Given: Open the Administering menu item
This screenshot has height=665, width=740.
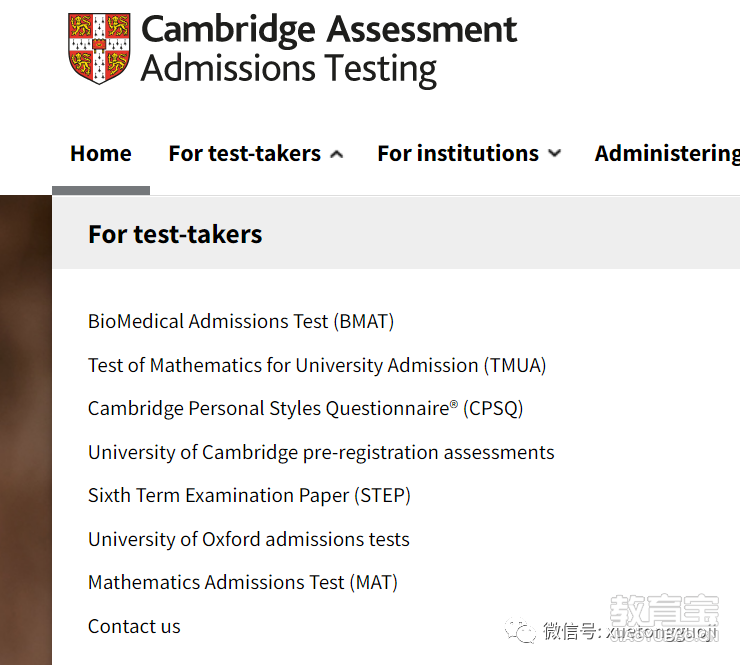Looking at the screenshot, I should click(667, 154).
